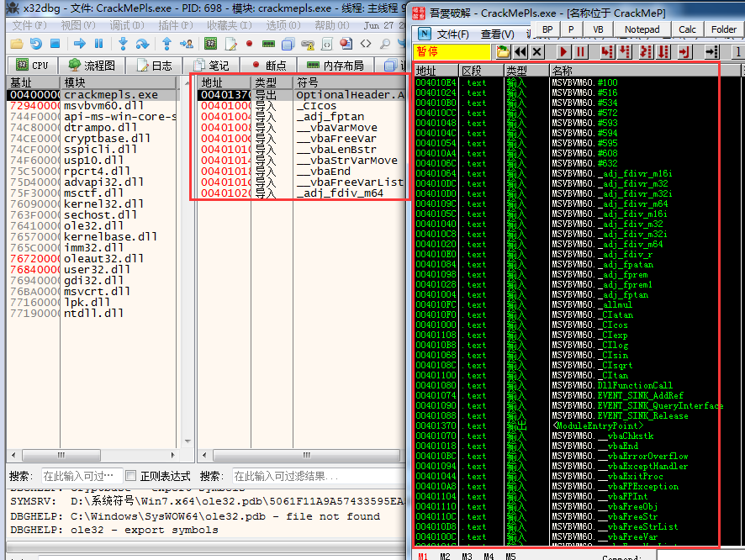Launch Calc from the OllyDbg toolbar
The width and height of the screenshot is (745, 560).
coord(688,29)
